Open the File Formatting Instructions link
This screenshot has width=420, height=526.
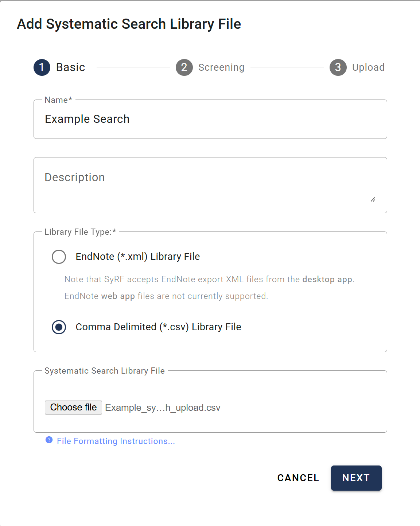click(115, 441)
